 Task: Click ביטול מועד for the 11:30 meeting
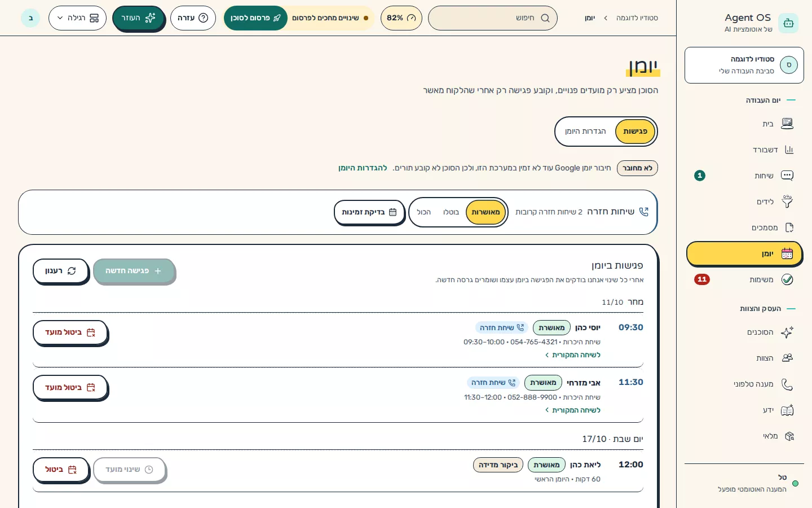coord(70,387)
